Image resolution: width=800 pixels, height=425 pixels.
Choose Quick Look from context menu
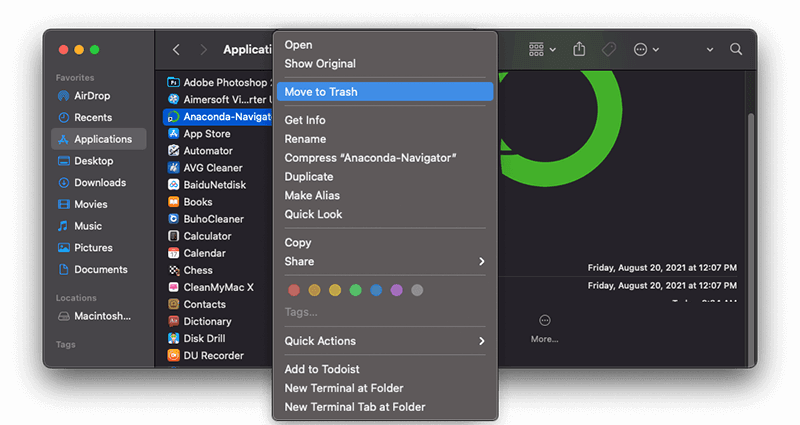point(385,214)
